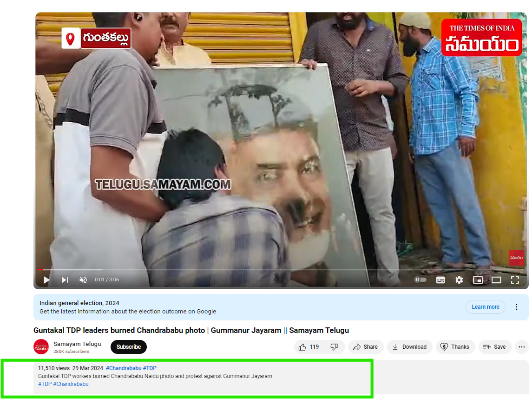Unmute the video volume icon

(83, 280)
